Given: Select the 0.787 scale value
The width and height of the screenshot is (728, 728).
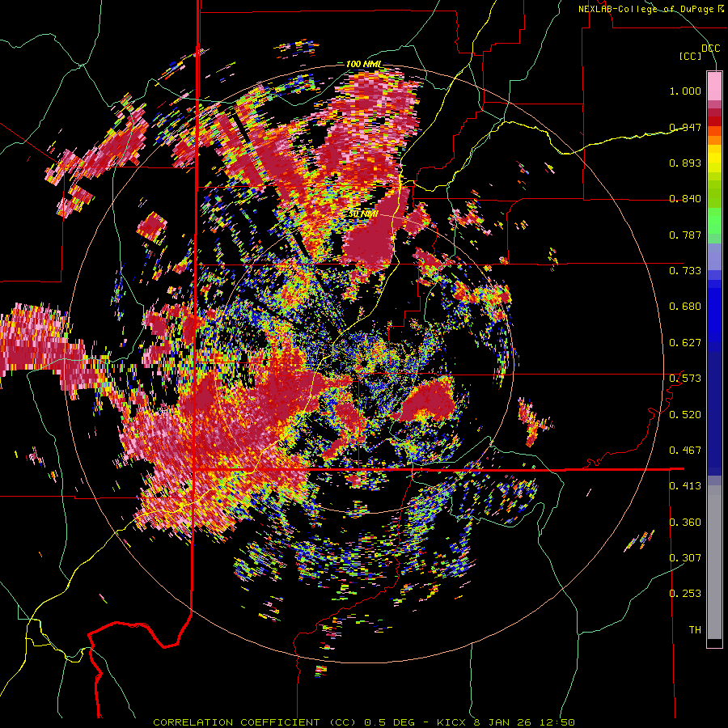Looking at the screenshot, I should [685, 235].
